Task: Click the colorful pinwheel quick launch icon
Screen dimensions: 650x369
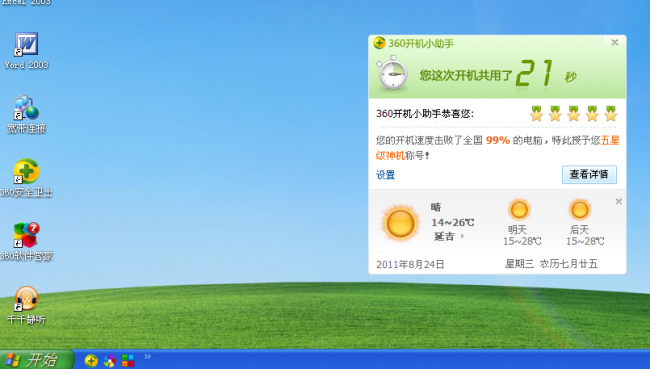Action: tap(110, 361)
